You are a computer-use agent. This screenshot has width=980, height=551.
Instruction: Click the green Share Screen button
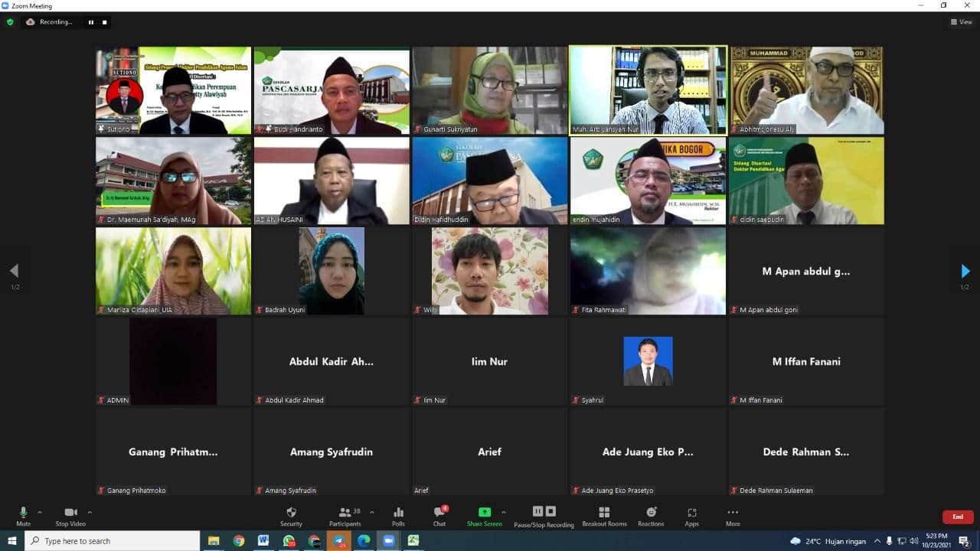point(484,516)
